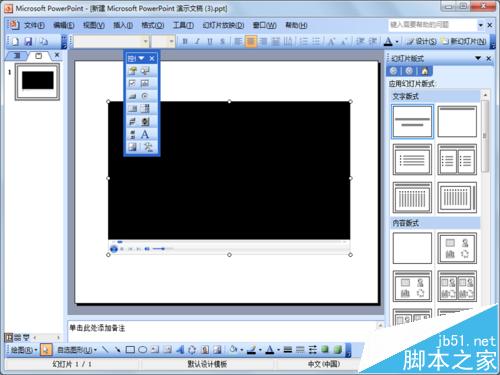Screen dimensions: 500x375
Task: Toggle Align Left
Action: [238, 42]
